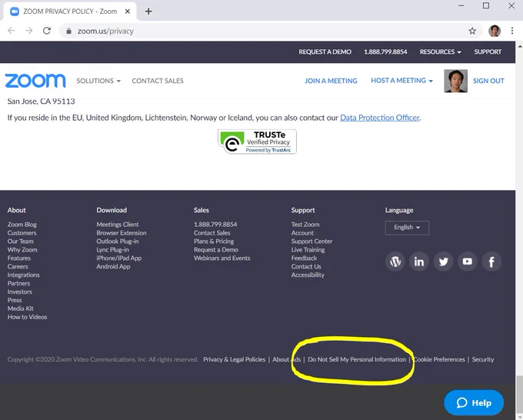Screen dimensions: 523x420
Task: Open Support in the top bar
Action: pos(488,52)
